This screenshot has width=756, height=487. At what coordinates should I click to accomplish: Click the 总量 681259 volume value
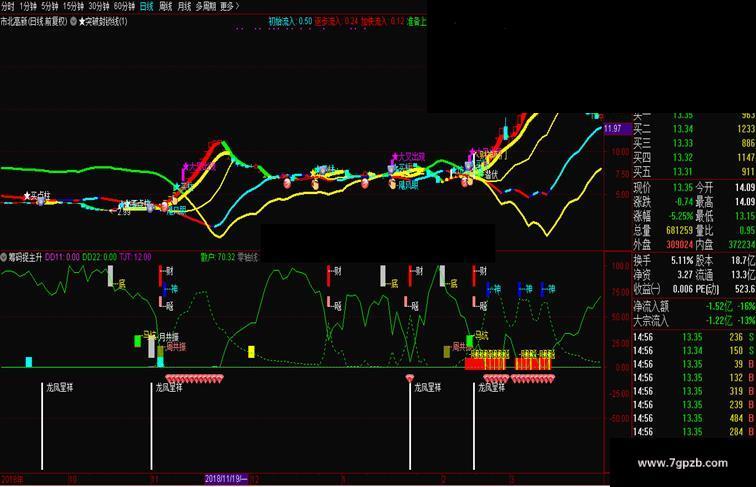(x=679, y=230)
